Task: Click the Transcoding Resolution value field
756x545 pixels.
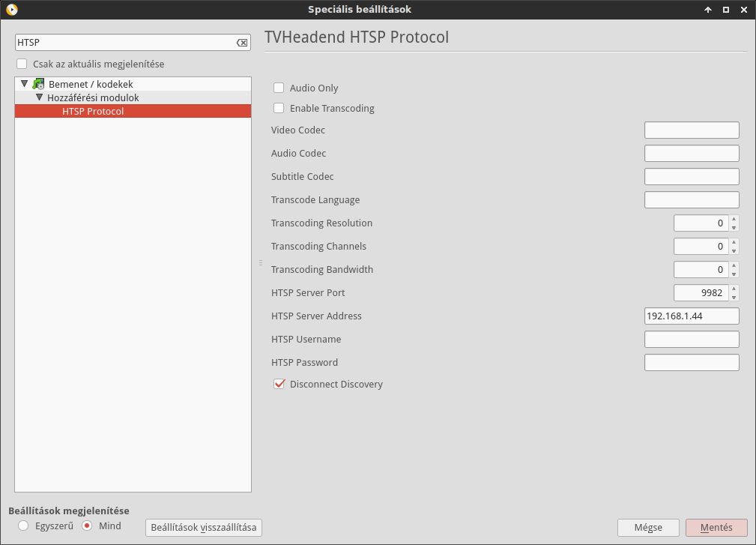Action: (x=701, y=223)
